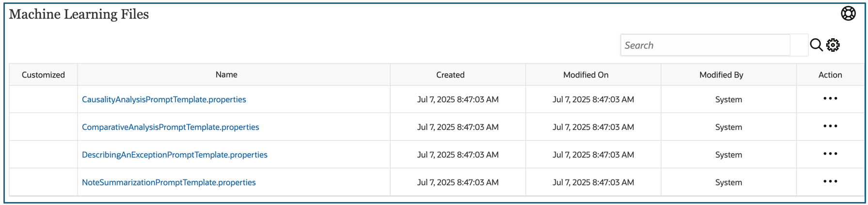868x205 pixels.
Task: Open actions menu for ComparativeAnalysisPromptTemplate row
Action: pyautogui.click(x=830, y=126)
